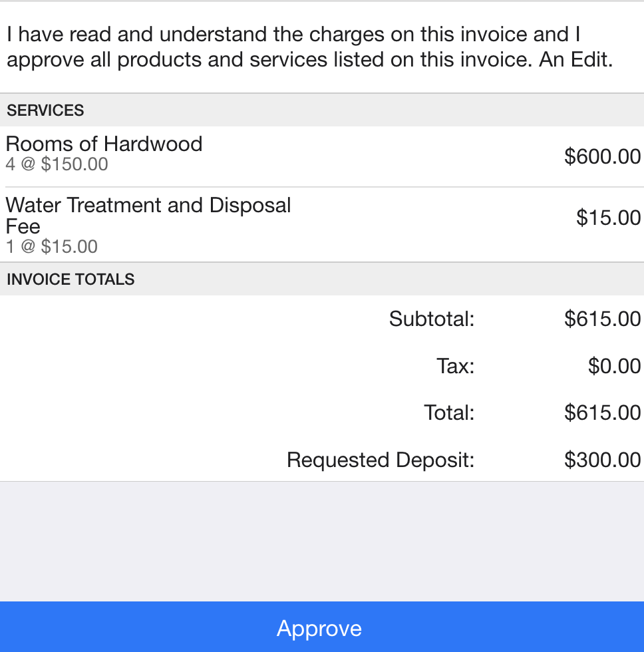Click the Water Treatment and Disposal Fee title
Screen dimensions: 644x652
pos(148,216)
